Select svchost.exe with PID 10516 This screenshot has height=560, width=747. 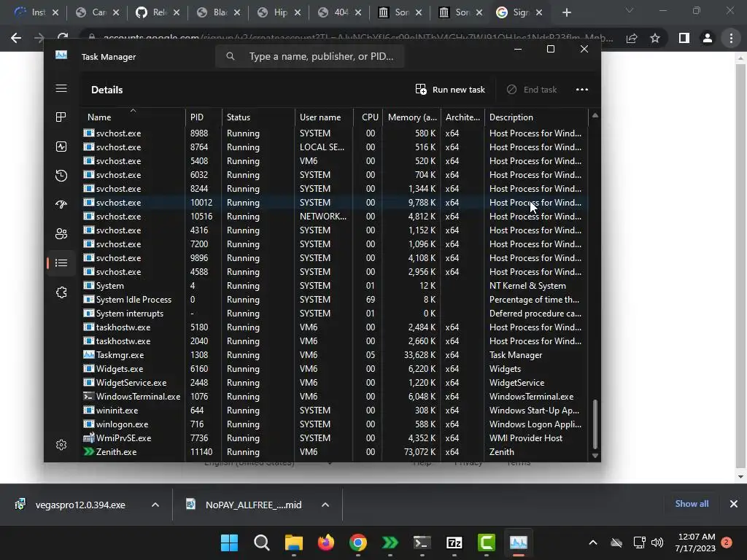pyautogui.click(x=335, y=216)
